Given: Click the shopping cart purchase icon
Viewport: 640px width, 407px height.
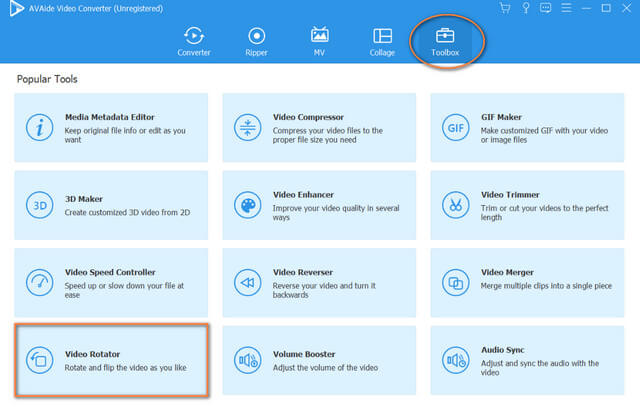Looking at the screenshot, I should point(503,8).
